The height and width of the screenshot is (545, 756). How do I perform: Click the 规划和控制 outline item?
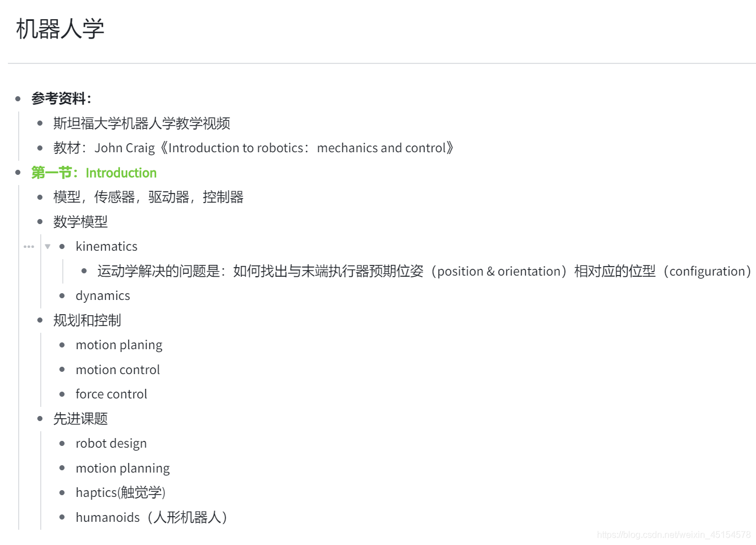[x=87, y=320]
